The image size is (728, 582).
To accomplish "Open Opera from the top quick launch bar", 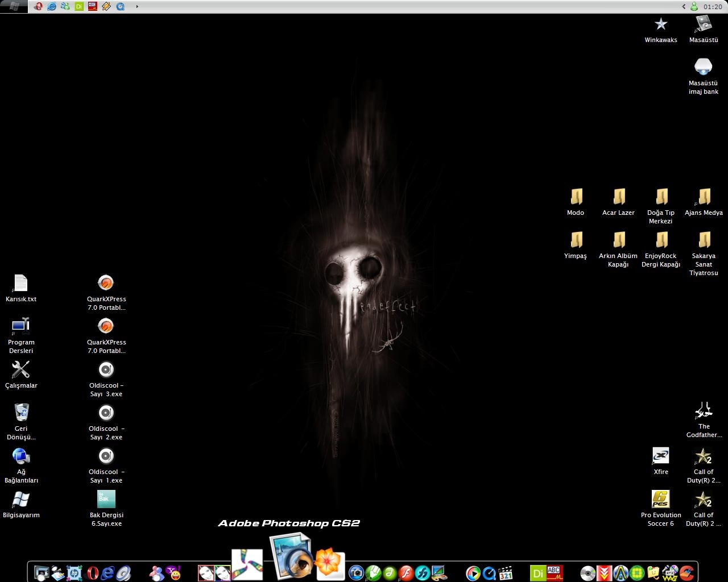I will pyautogui.click(x=38, y=7).
